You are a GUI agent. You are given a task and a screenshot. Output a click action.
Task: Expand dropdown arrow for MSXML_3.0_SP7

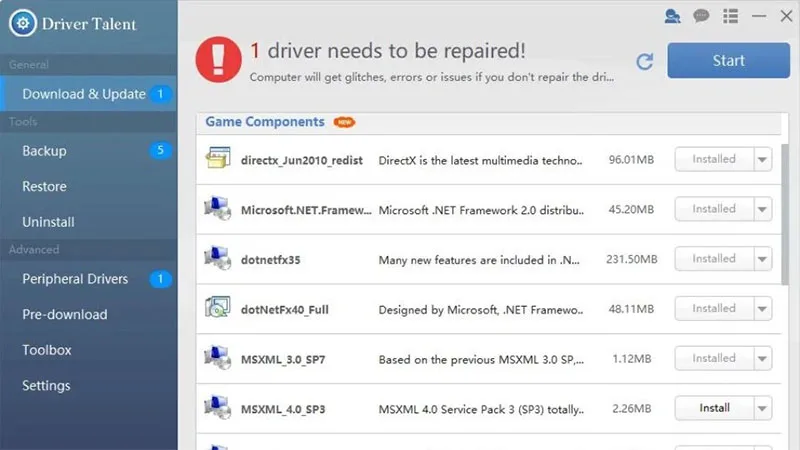click(x=762, y=359)
